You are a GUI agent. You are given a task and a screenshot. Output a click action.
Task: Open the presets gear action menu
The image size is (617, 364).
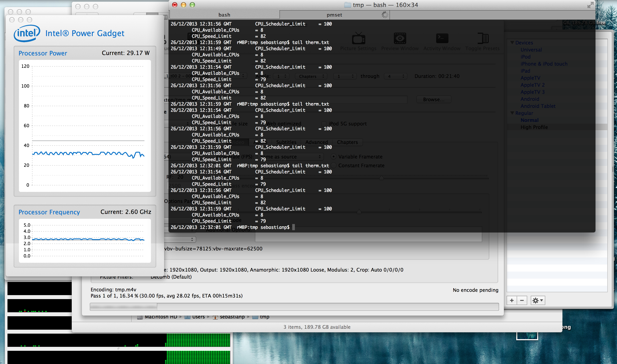[538, 300]
